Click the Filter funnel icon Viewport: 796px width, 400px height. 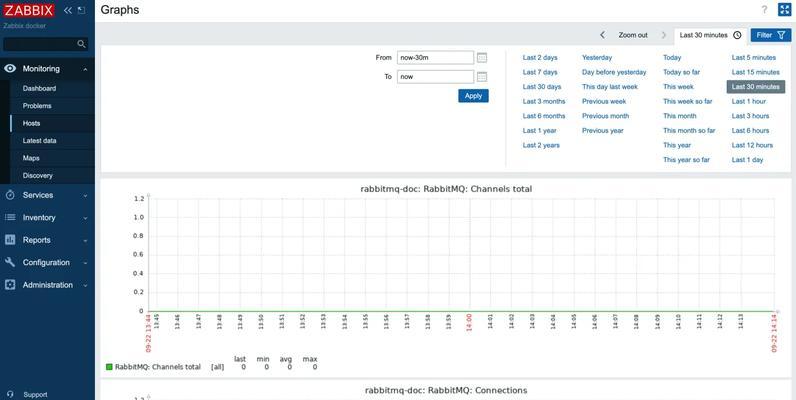click(781, 35)
